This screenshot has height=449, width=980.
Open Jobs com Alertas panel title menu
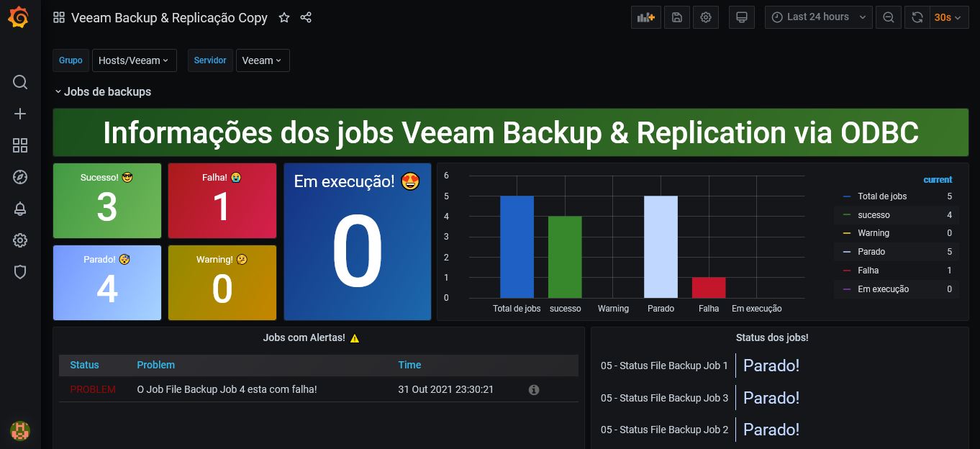click(311, 337)
